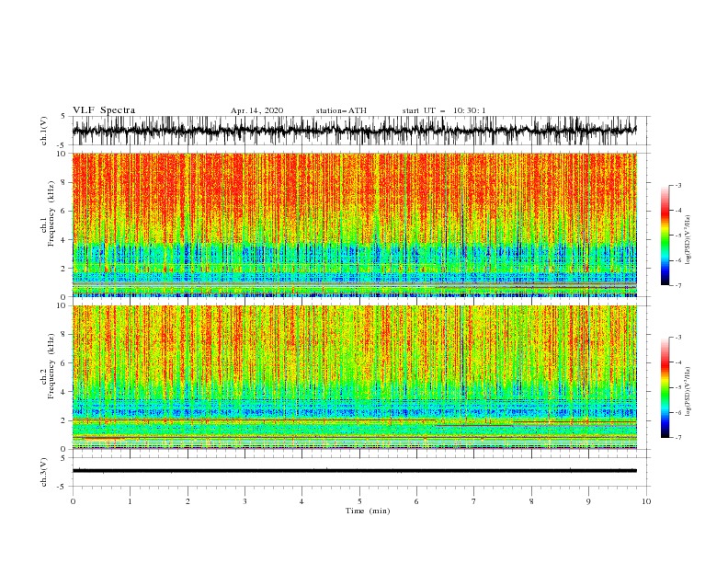Click the lower color bar 'log(PSD)(V²/Hz)' label
This screenshot has width=728, height=563.
click(x=688, y=392)
